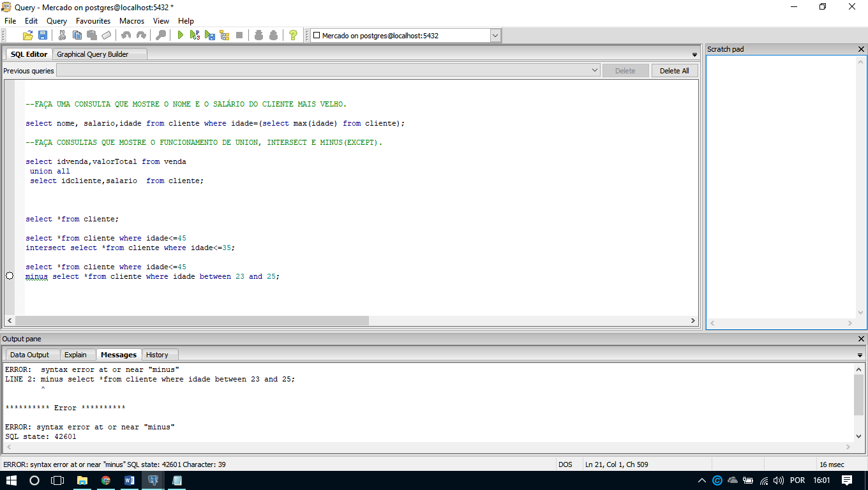Click the POR language indicator
Screen dimensions: 868x490
coord(797,480)
